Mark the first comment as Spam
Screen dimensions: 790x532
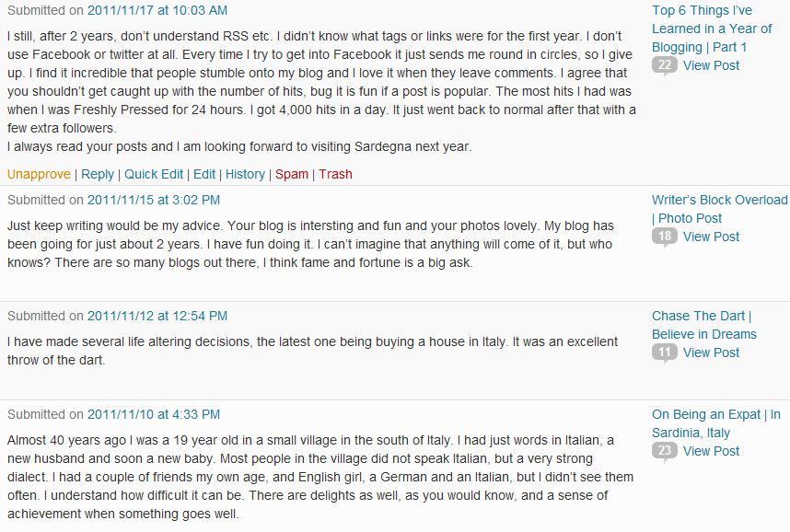(292, 174)
